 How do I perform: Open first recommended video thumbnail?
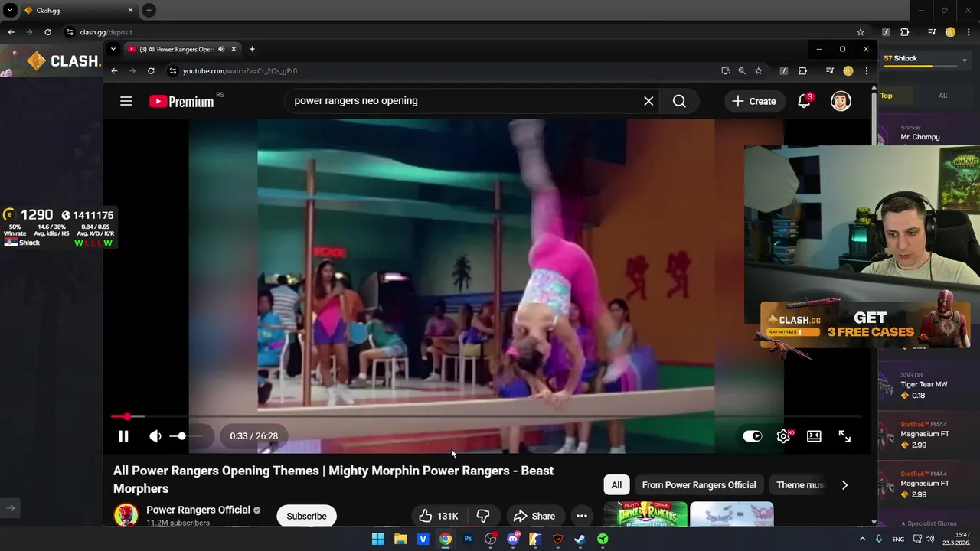click(x=645, y=514)
